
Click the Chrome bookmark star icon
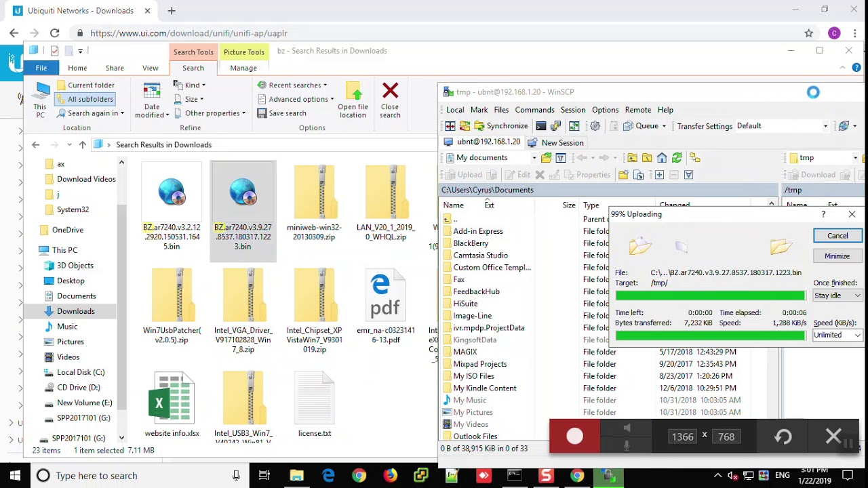click(808, 33)
